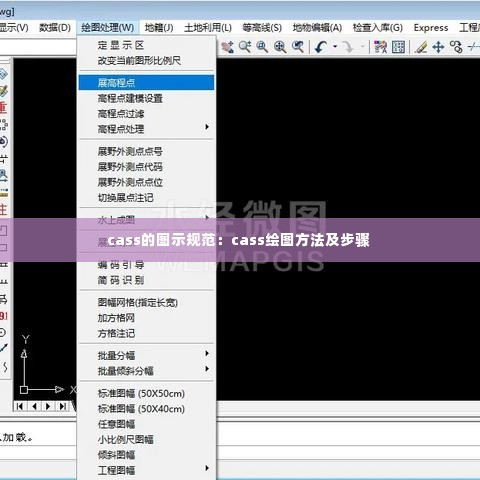Click the circle tool in left toolbar
This screenshot has height=480, width=480.
[3, 332]
